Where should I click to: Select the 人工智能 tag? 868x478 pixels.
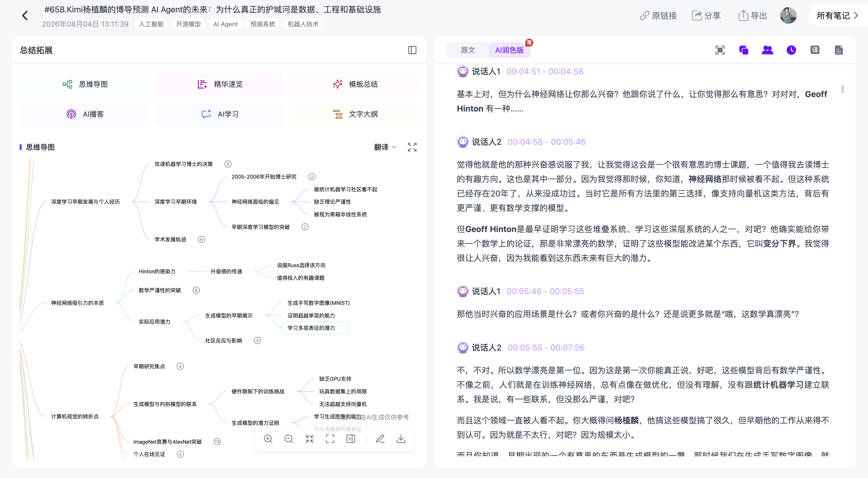(x=151, y=24)
